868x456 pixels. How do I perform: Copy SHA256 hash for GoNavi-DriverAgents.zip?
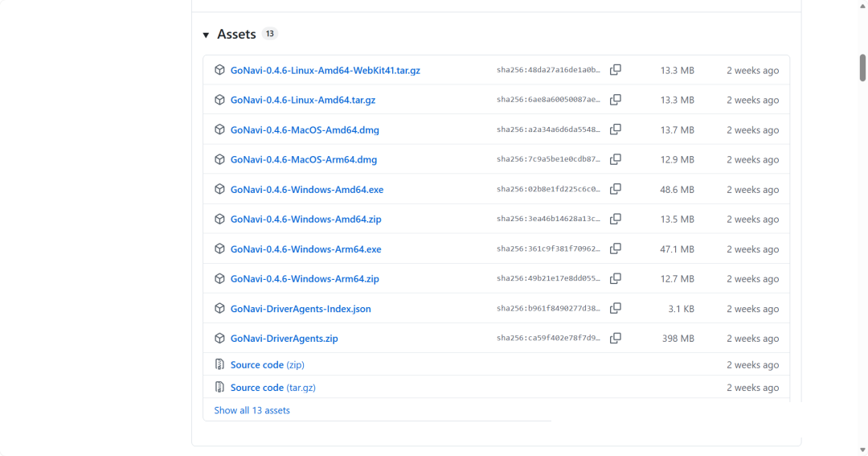[616, 338]
